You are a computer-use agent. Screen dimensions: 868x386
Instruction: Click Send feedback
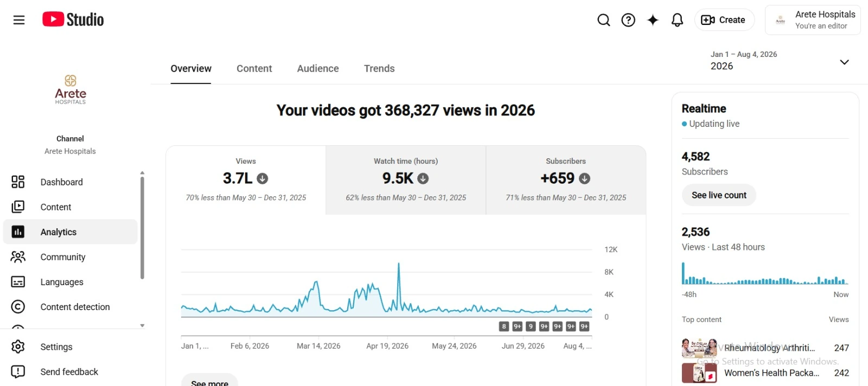(71, 372)
